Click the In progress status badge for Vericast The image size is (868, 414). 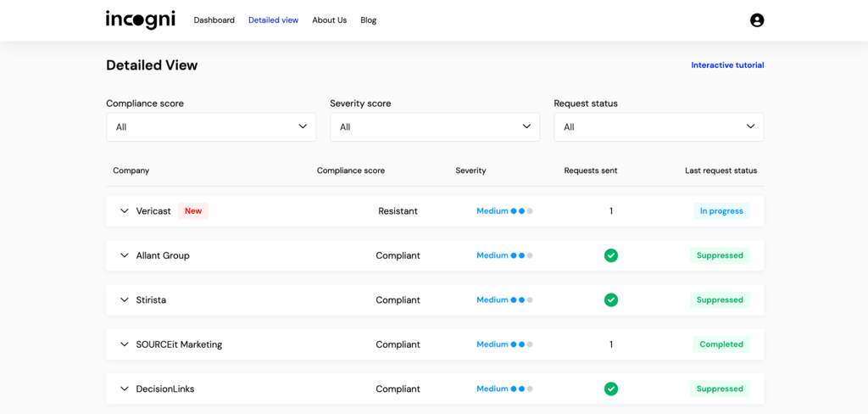click(x=721, y=211)
